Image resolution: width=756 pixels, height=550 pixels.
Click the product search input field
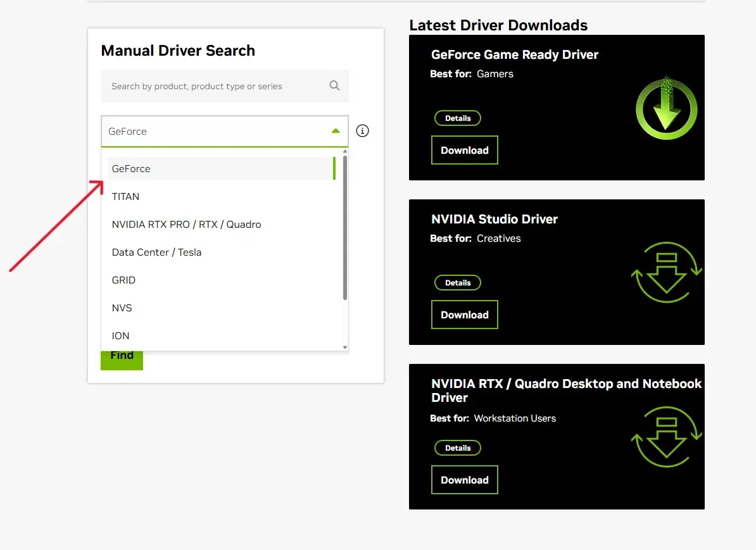tap(215, 86)
